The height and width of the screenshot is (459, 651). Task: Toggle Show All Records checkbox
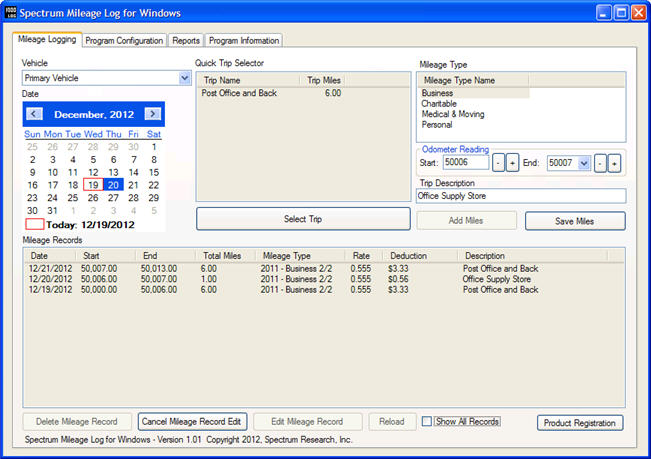(x=427, y=422)
